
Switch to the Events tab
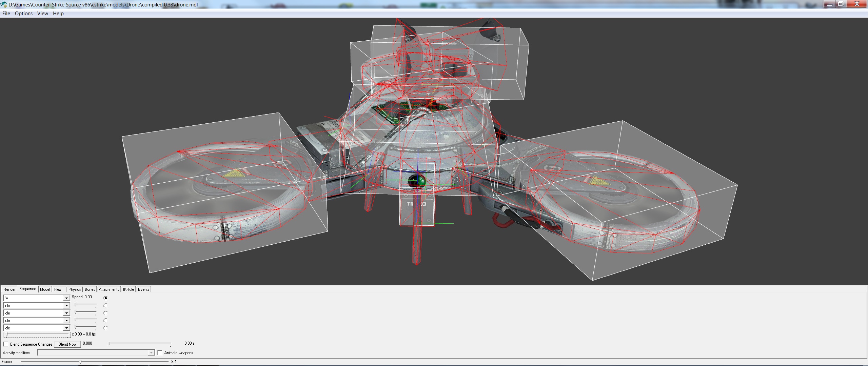(x=144, y=289)
